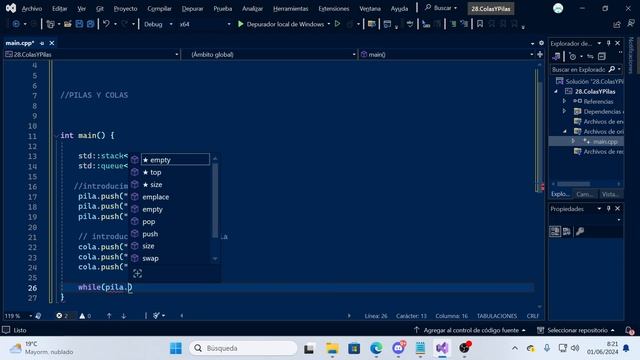Click Seleccionar repositorio button
Screen dimensions: 640x360
[576, 330]
